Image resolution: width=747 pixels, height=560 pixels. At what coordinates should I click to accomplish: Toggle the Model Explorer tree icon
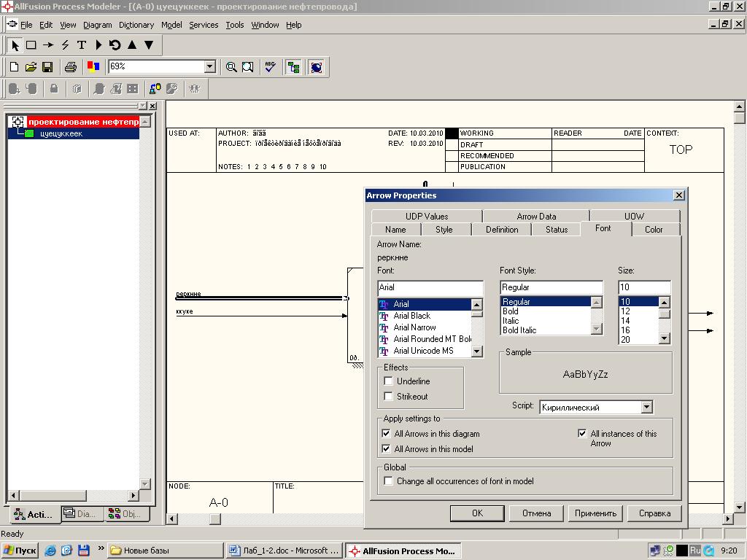point(293,67)
